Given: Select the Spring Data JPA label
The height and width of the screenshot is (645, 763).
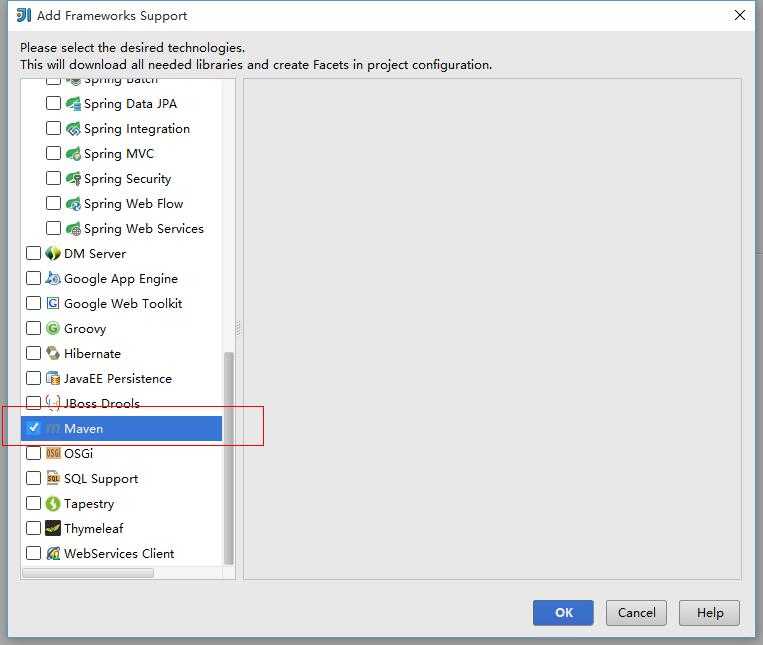Looking at the screenshot, I should pyautogui.click(x=130, y=104).
